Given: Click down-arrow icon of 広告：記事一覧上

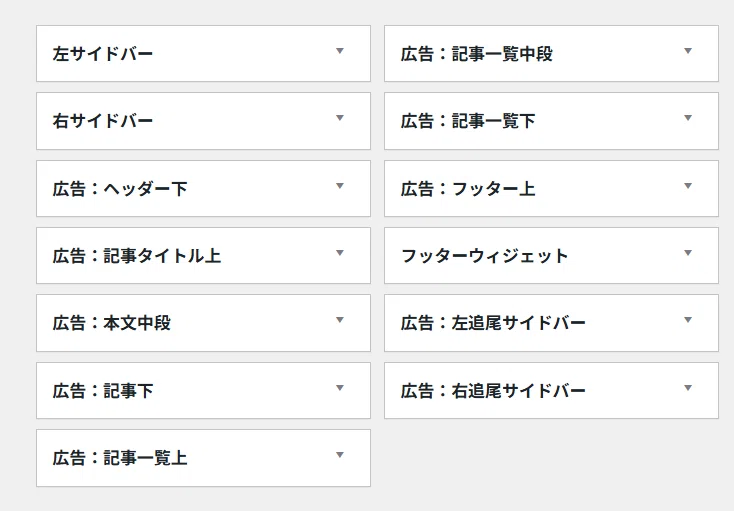Looking at the screenshot, I should tap(340, 455).
